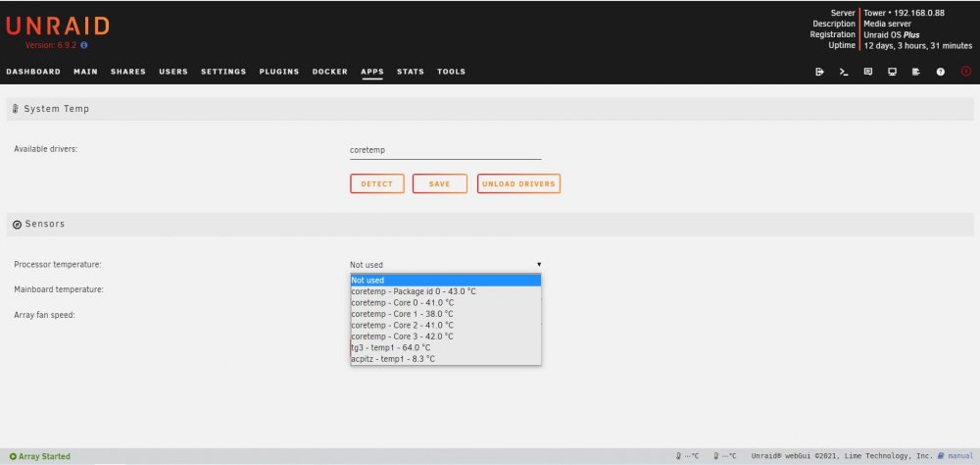Screen dimensions: 980x465
Task: Open the Tools tab
Action: 451,72
